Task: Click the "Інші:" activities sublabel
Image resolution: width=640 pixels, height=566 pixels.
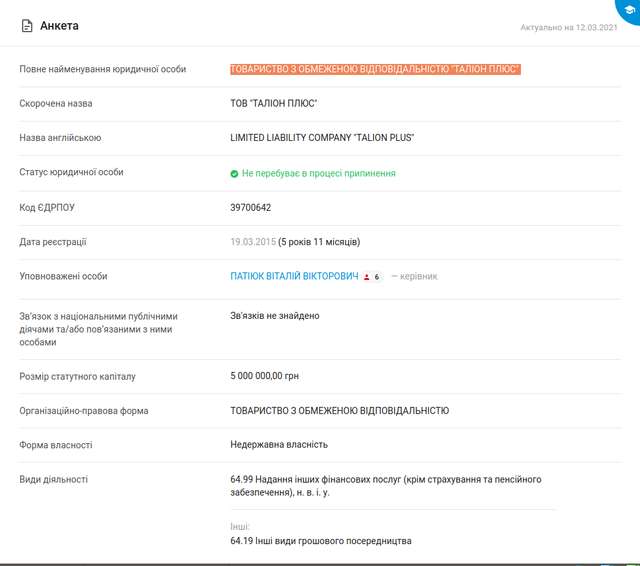Action: 240,525
